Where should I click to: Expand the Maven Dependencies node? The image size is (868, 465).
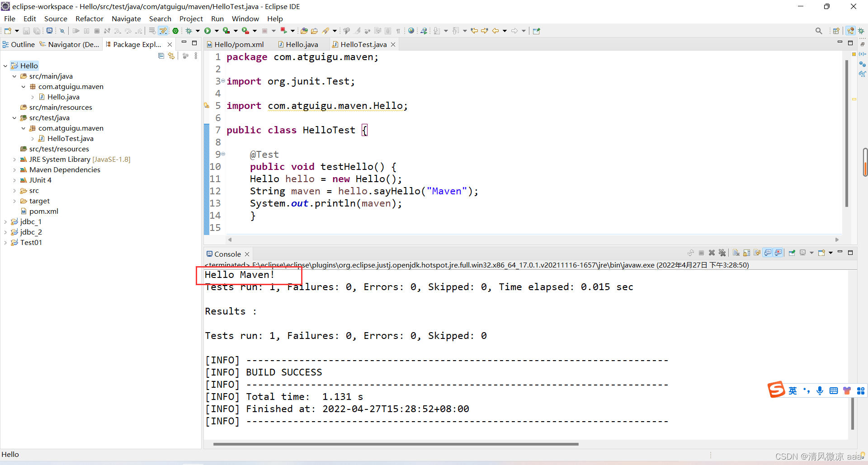coord(14,169)
